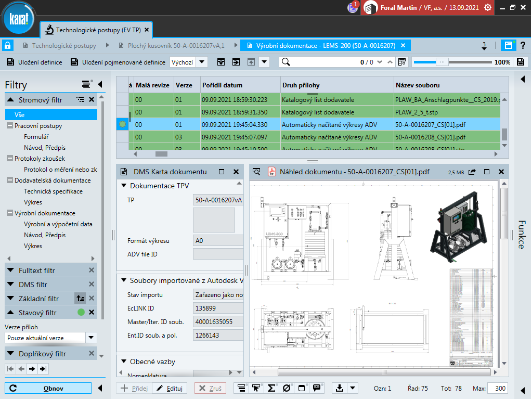This screenshot has width=532, height=400.
Task: Click the zoom slider handle in the toolbar
Action: pyautogui.click(x=442, y=62)
